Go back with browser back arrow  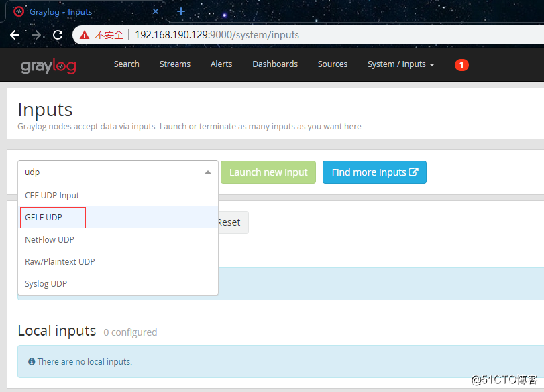click(x=15, y=35)
